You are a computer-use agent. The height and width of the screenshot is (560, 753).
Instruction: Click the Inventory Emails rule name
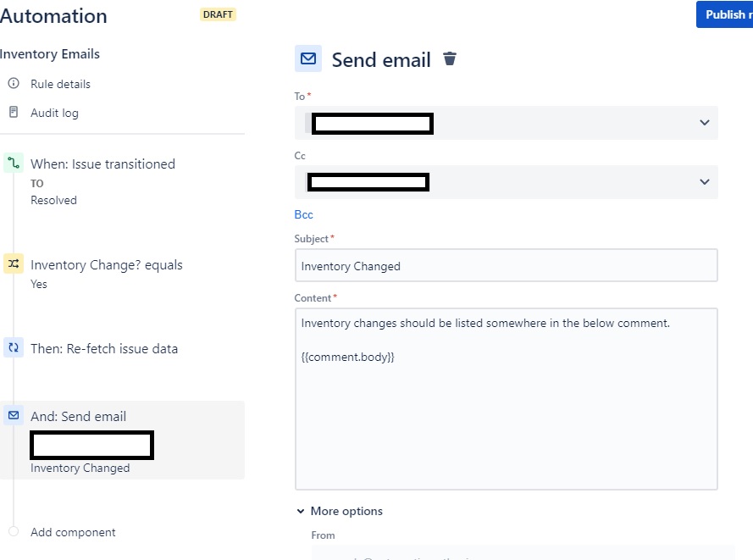click(50, 53)
